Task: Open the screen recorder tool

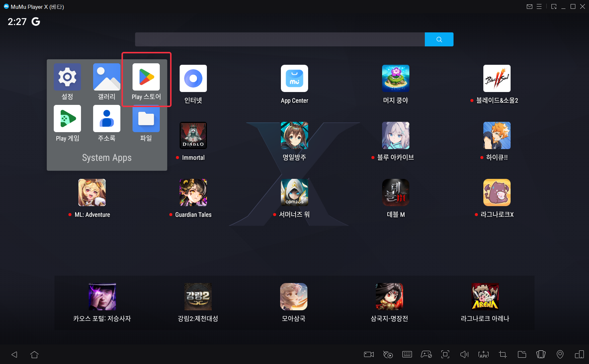Action: click(x=369, y=354)
